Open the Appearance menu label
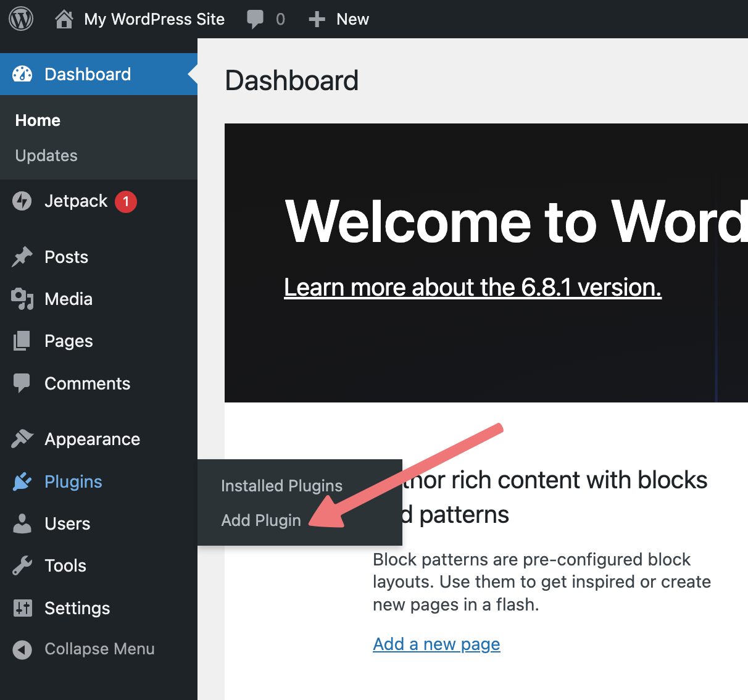Viewport: 748px width, 700px height. click(x=92, y=439)
